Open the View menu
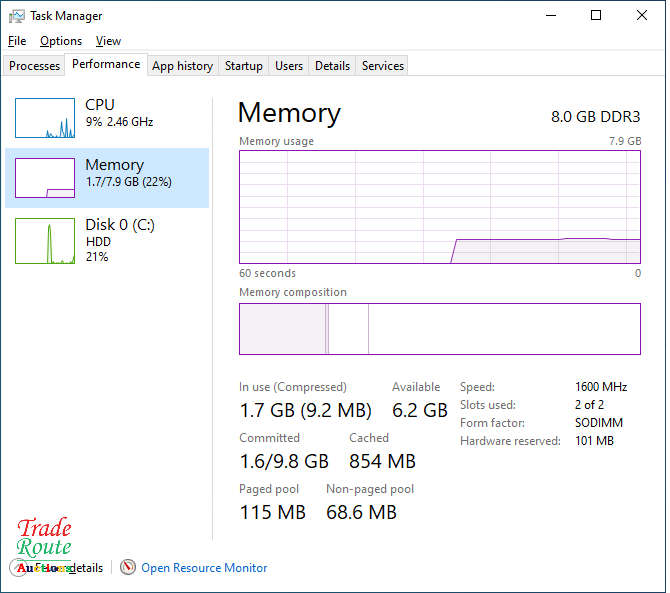 tap(108, 41)
